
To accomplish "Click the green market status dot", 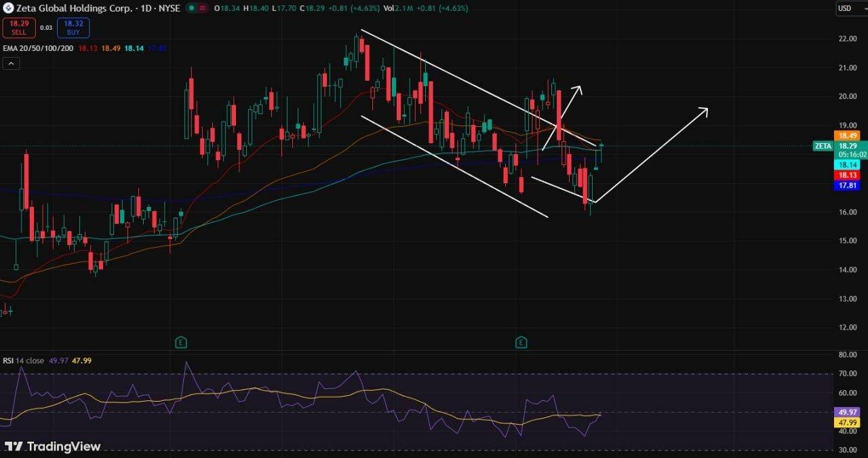I will click(191, 8).
